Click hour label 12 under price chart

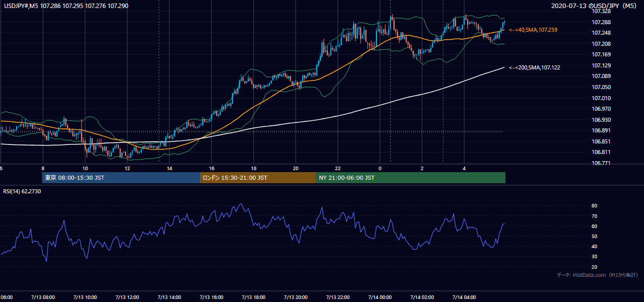[x=127, y=168]
